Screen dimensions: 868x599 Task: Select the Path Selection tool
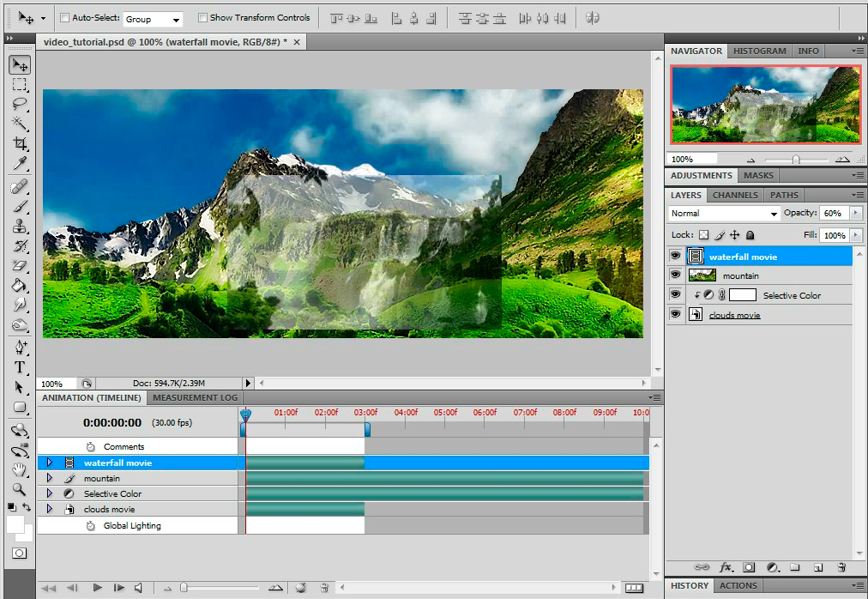20,387
